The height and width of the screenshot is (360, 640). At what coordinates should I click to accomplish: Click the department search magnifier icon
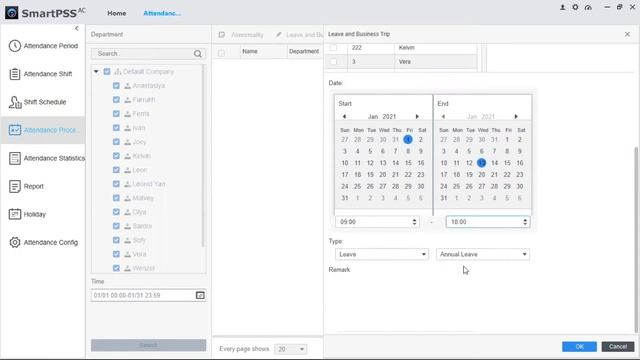pos(198,53)
